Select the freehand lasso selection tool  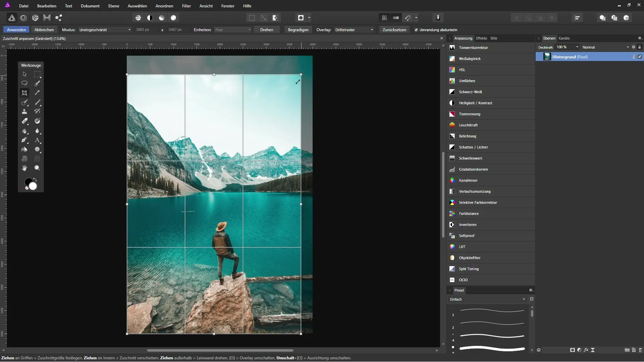point(24,83)
